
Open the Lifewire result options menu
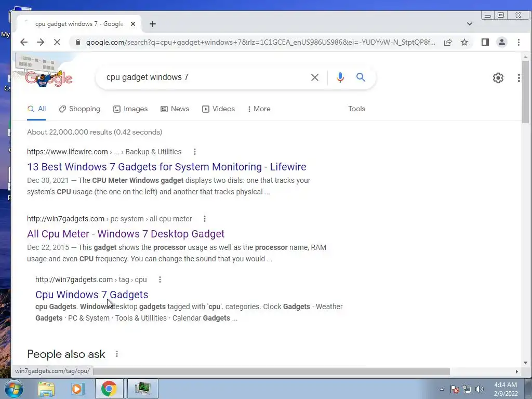pyautogui.click(x=195, y=152)
